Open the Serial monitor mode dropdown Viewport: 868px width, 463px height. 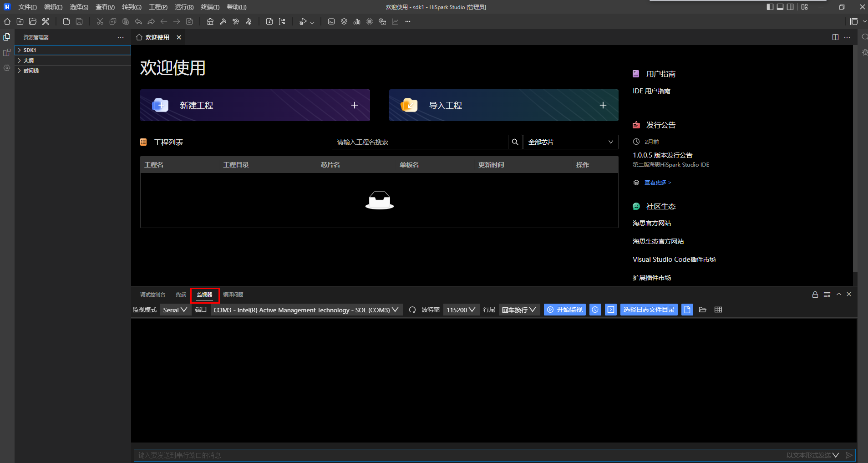pyautogui.click(x=175, y=310)
